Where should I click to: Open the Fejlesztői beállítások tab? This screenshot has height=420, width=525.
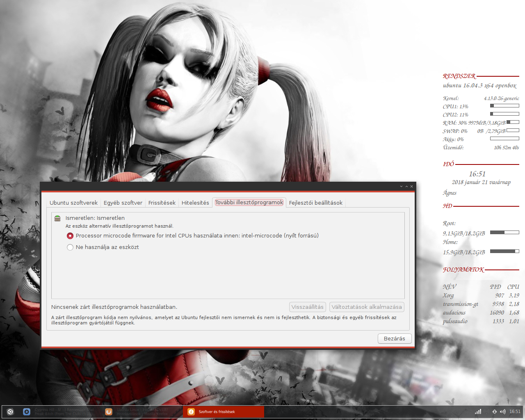point(316,203)
